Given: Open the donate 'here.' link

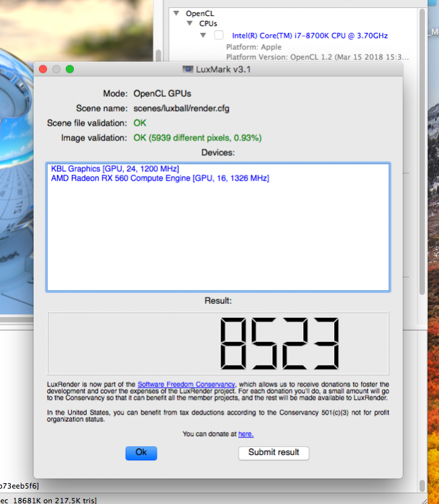Looking at the screenshot, I should [245, 434].
